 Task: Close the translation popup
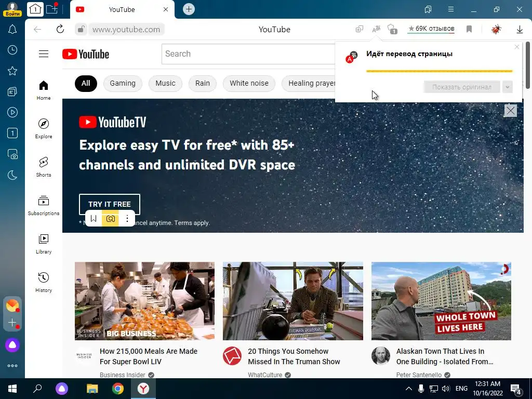517,47
